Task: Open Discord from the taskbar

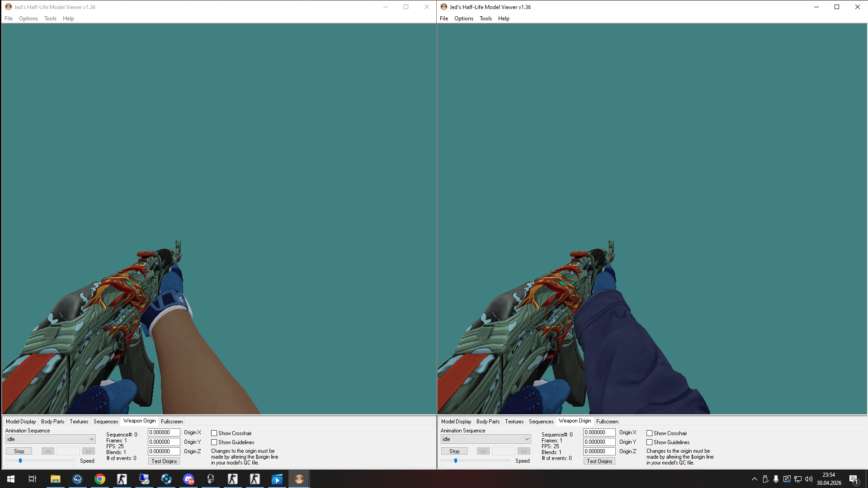Action: point(189,479)
